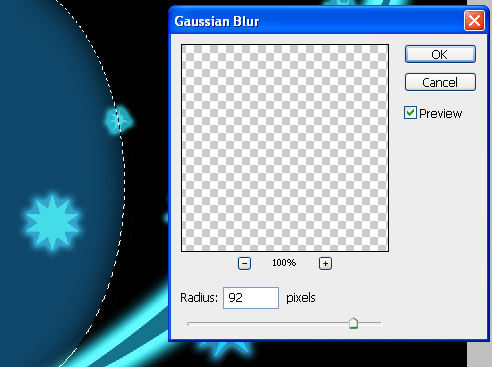
Task: Click the Preview checkbox label text
Action: 440,114
